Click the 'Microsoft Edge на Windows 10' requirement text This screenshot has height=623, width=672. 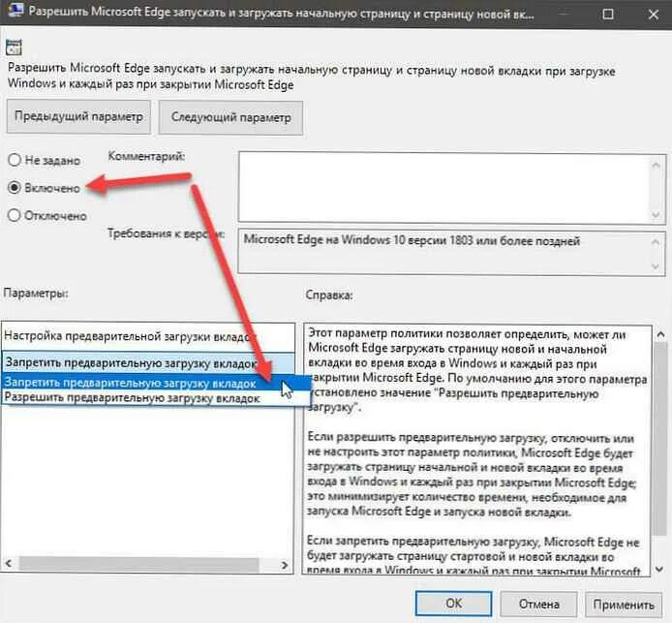click(412, 240)
